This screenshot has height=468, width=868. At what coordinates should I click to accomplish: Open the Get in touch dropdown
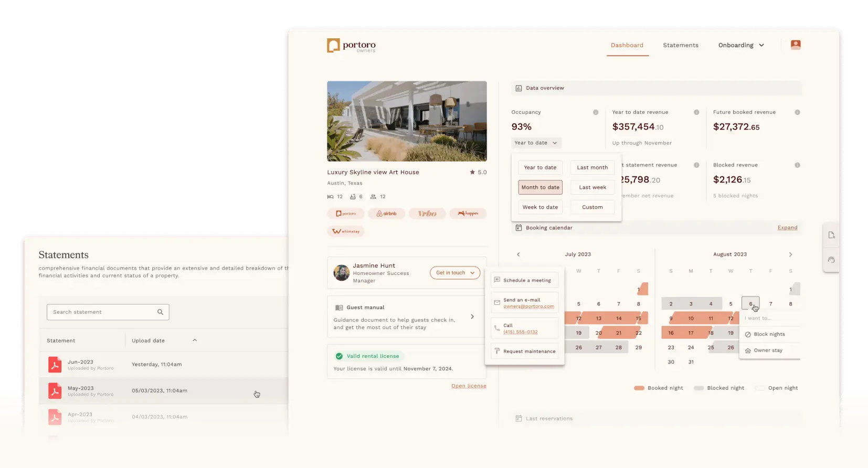pos(454,273)
